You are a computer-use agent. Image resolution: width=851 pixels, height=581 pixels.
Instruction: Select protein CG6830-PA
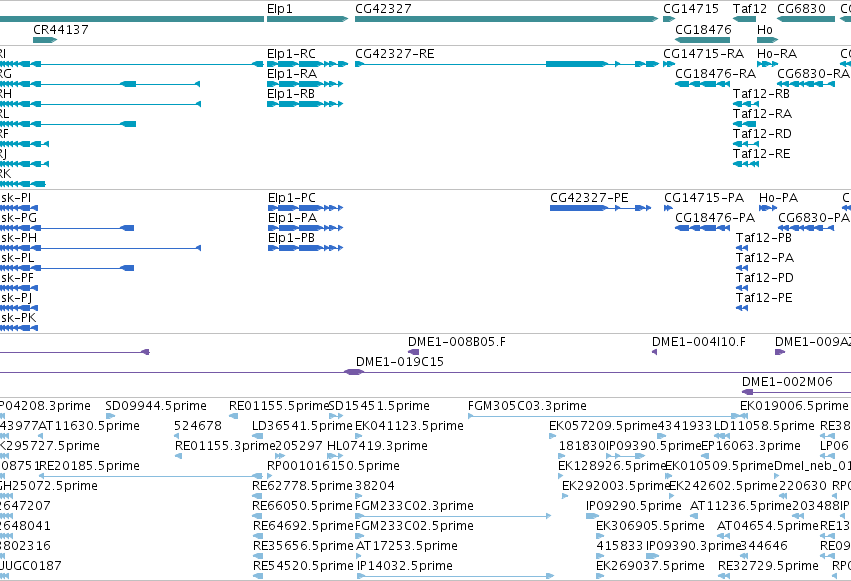point(806,228)
